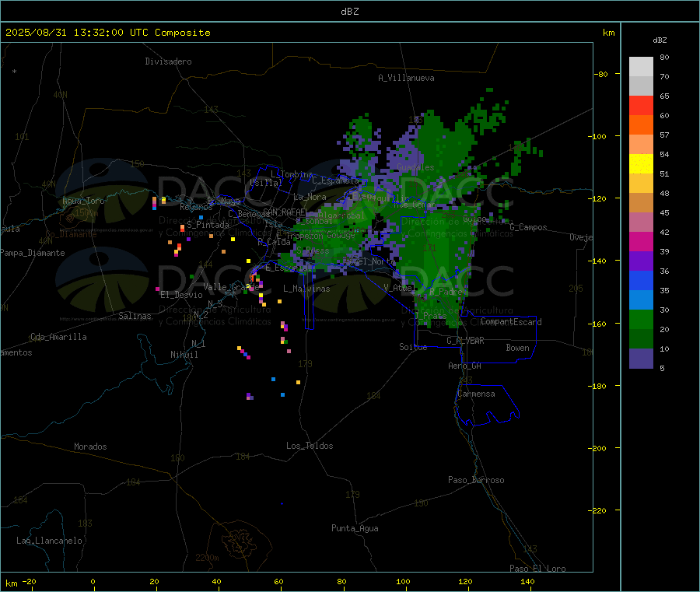Screen dimensions: 700x592
Task: Click the Paso_El_Loro label
Action: click(x=537, y=569)
